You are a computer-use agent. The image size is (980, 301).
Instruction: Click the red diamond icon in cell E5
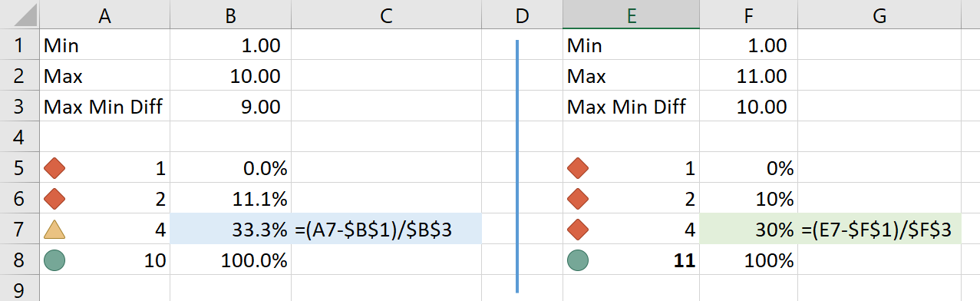(x=578, y=168)
